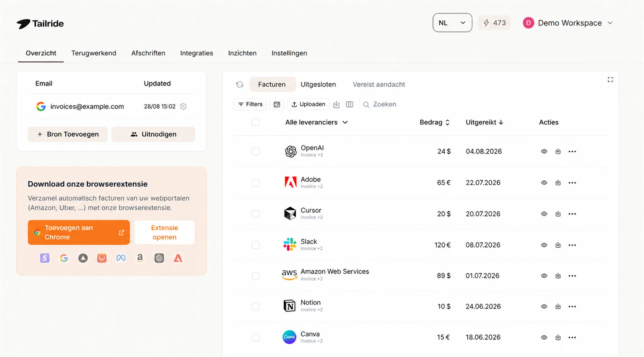
Task: Check the Cursor invoice checkbox
Action: coord(256,214)
